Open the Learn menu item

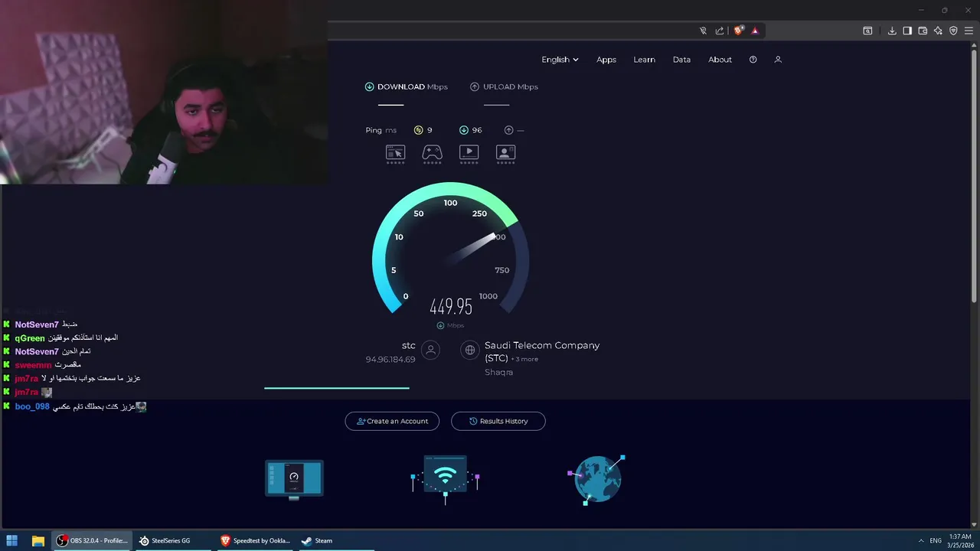pos(644,60)
